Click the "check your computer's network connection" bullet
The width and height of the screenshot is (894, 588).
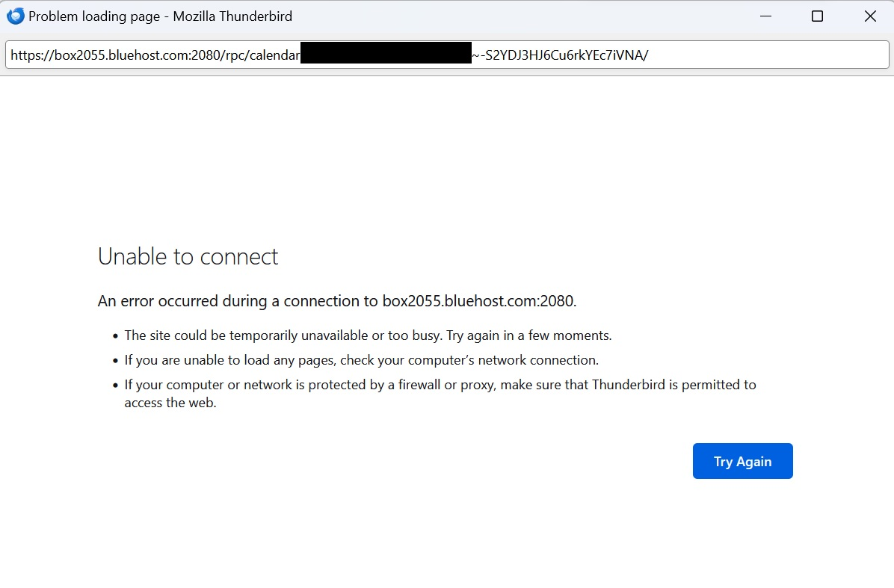pos(469,360)
